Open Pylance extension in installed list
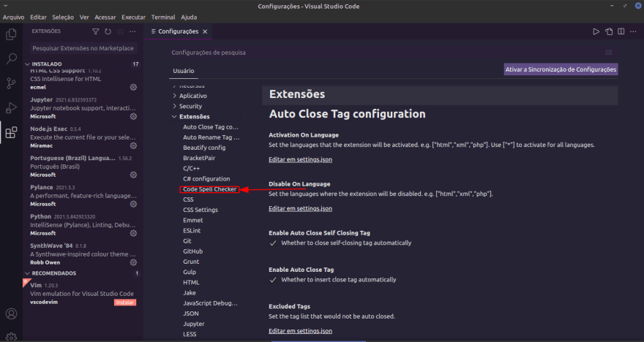 click(83, 196)
